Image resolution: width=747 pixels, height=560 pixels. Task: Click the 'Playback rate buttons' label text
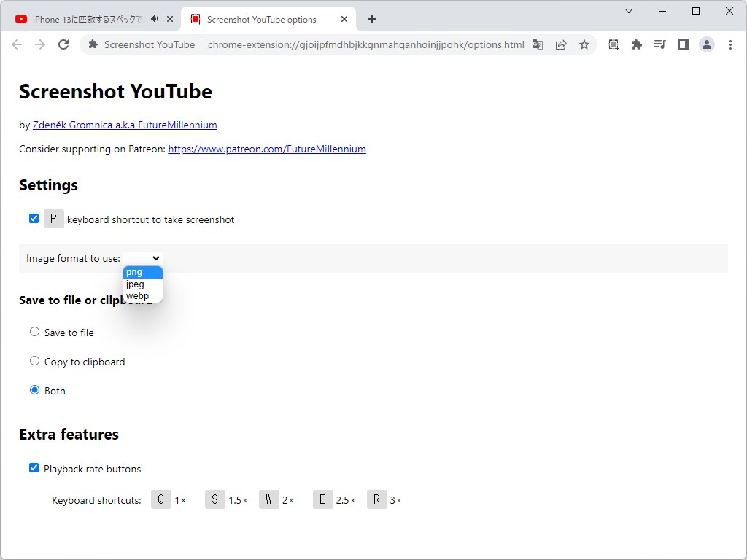click(x=93, y=469)
